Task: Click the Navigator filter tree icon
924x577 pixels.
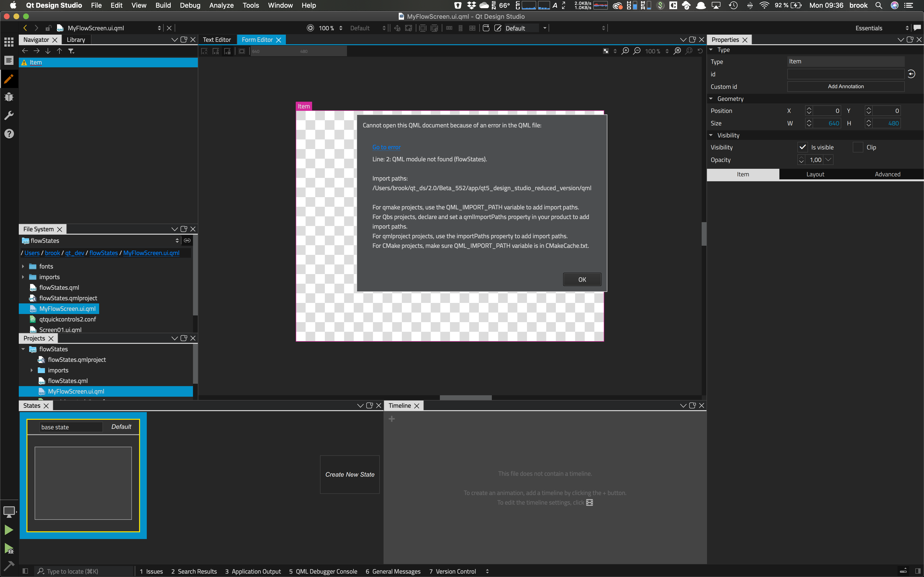Action: click(71, 51)
